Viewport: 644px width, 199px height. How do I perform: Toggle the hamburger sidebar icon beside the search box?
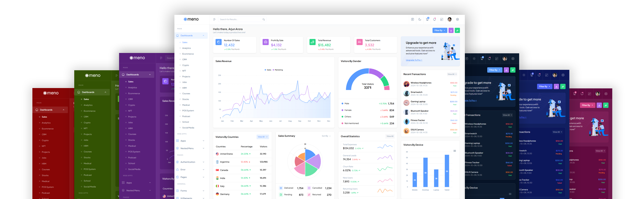click(x=214, y=20)
